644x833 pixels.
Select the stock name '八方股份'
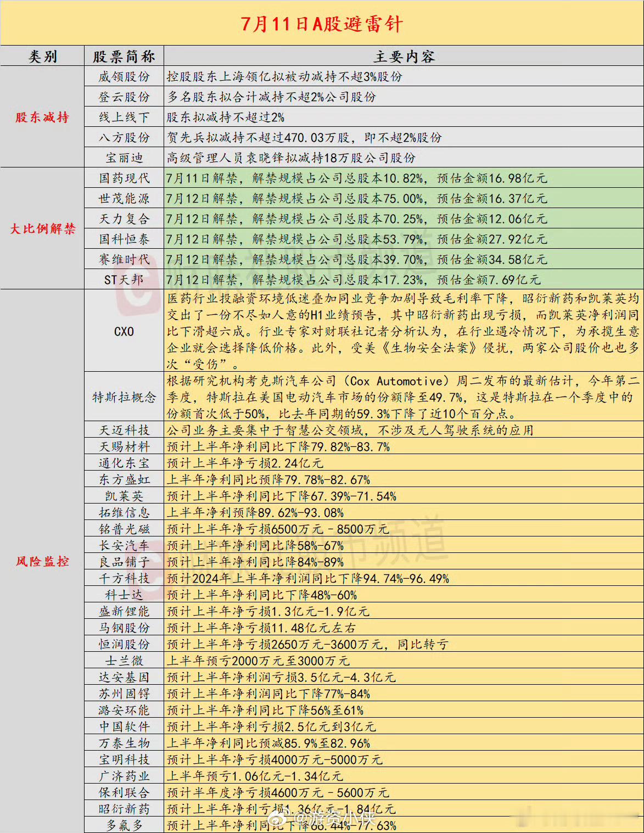click(124, 138)
